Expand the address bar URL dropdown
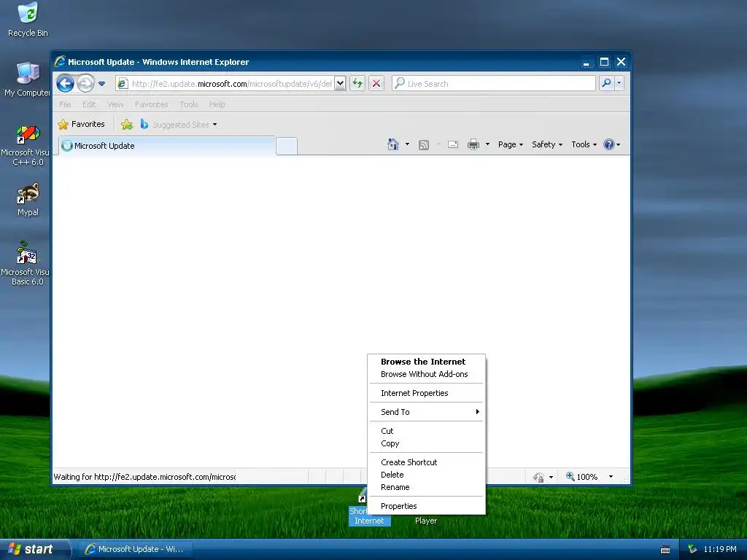 click(x=340, y=84)
